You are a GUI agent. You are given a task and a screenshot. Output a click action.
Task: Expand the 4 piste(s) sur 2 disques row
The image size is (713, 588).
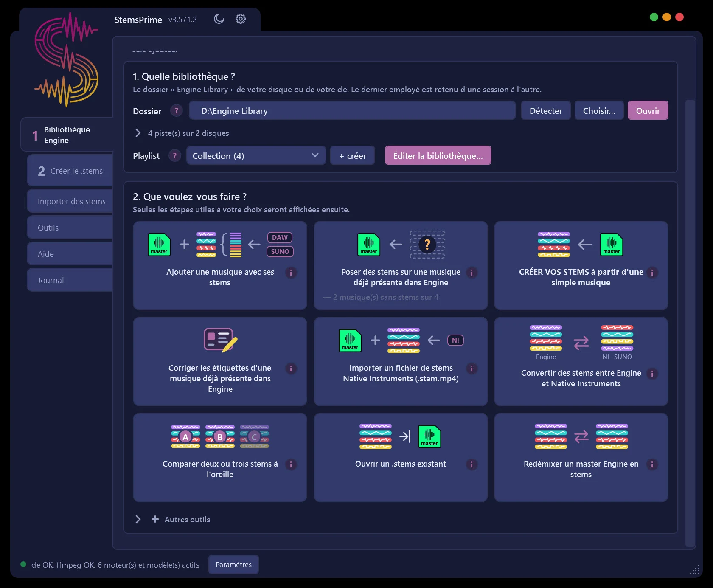(182, 133)
